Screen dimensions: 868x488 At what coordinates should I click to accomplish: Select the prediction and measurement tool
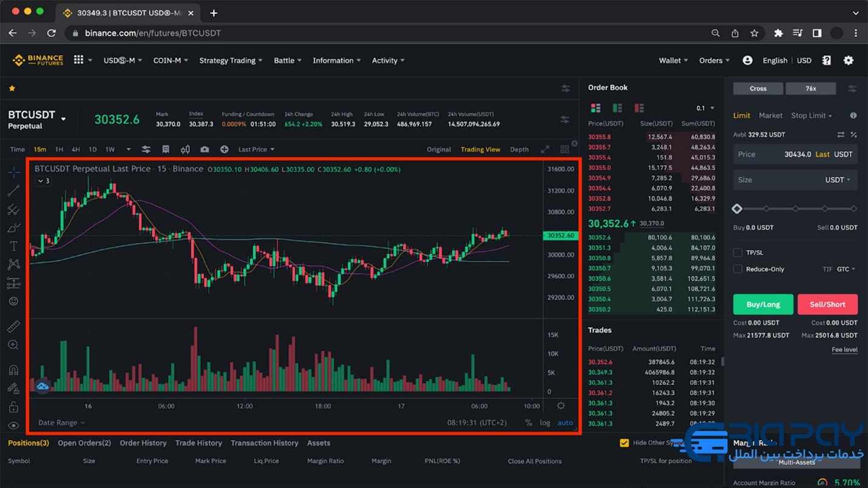pyautogui.click(x=13, y=283)
